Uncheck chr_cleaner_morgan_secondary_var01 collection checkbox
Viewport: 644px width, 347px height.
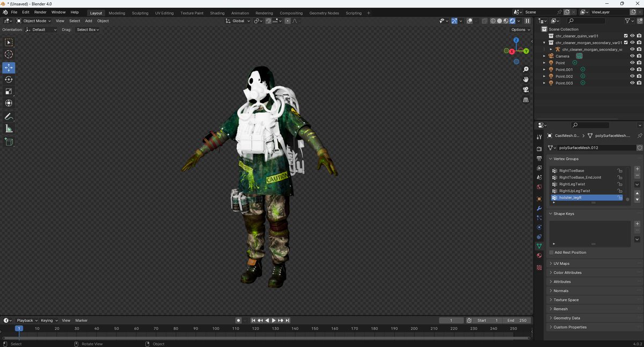click(x=626, y=42)
